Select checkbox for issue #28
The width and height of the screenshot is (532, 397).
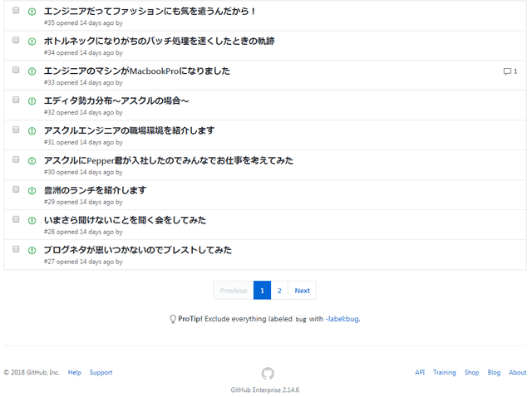(16, 219)
